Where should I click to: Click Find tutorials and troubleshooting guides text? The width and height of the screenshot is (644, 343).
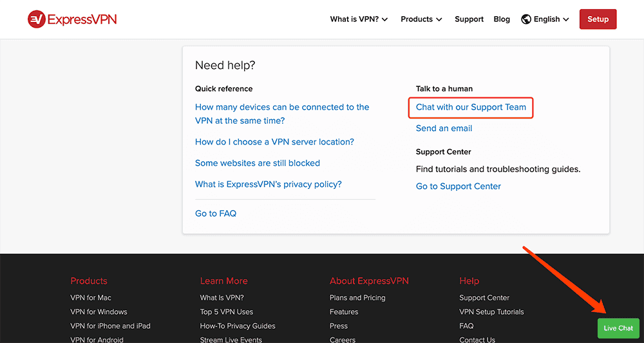coord(498,169)
